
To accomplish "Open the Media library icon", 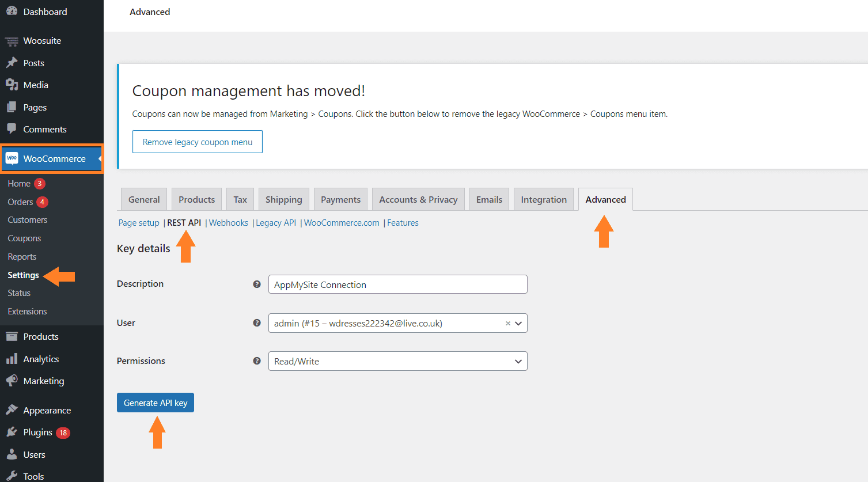I will point(11,85).
